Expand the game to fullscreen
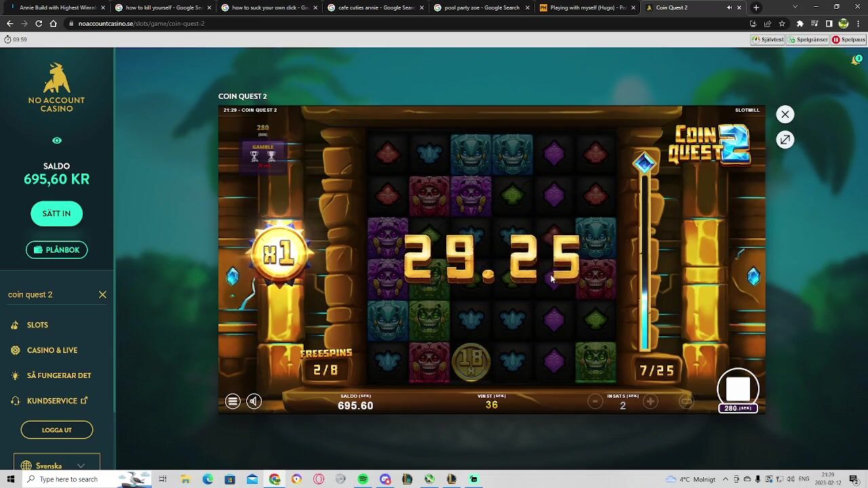Viewport: 868px width, 488px height. coord(785,140)
